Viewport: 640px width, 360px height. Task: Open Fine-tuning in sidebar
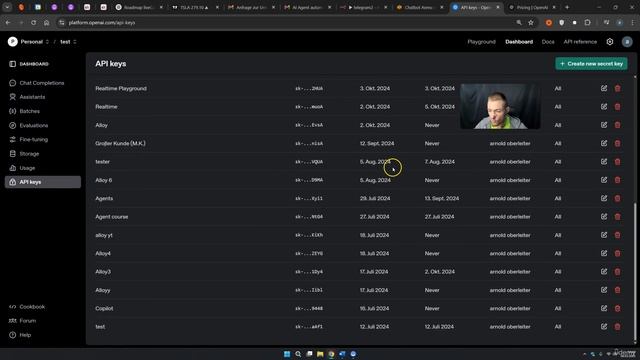coord(42,140)
